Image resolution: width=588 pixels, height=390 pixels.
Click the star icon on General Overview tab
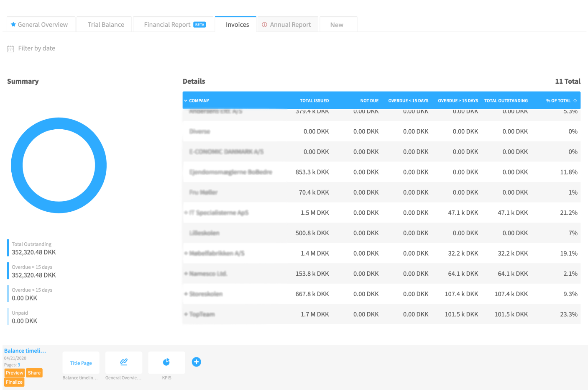pyautogui.click(x=14, y=25)
